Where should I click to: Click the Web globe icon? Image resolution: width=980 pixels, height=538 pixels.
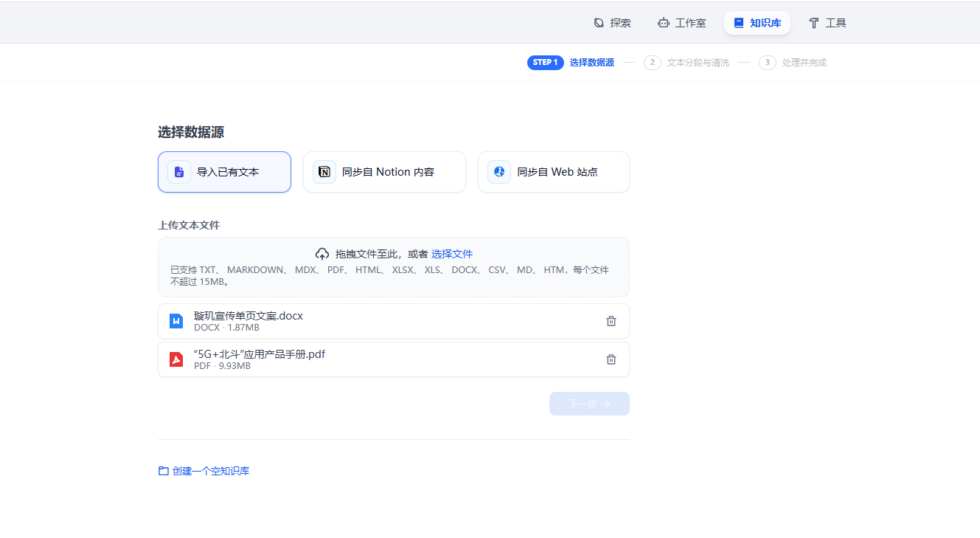point(499,172)
